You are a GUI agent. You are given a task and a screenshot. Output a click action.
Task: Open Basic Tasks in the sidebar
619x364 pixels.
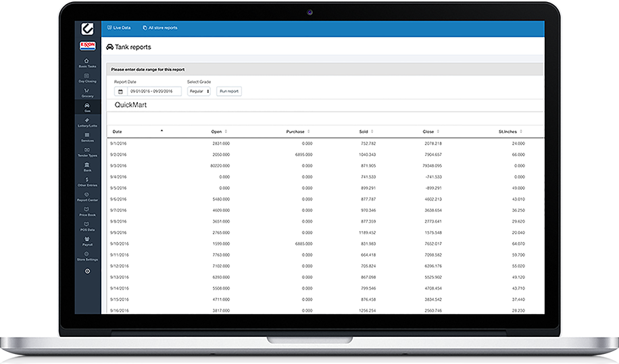tap(87, 63)
